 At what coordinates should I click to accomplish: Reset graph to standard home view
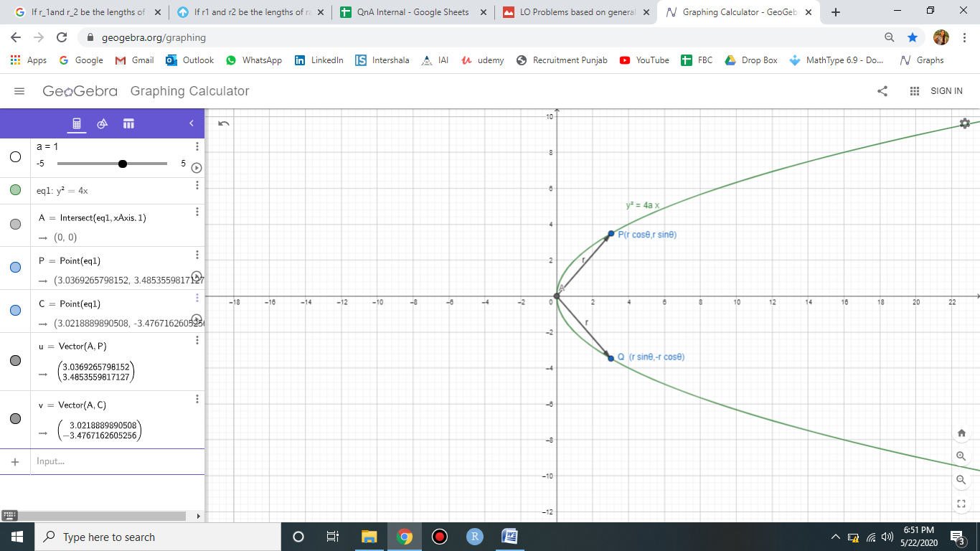coord(961,433)
